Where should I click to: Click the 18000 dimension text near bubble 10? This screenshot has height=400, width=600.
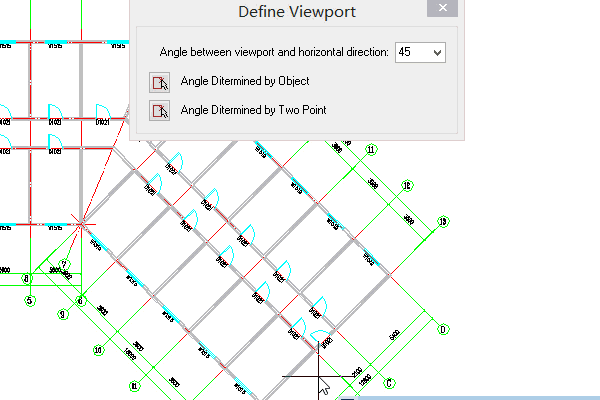pos(129,354)
